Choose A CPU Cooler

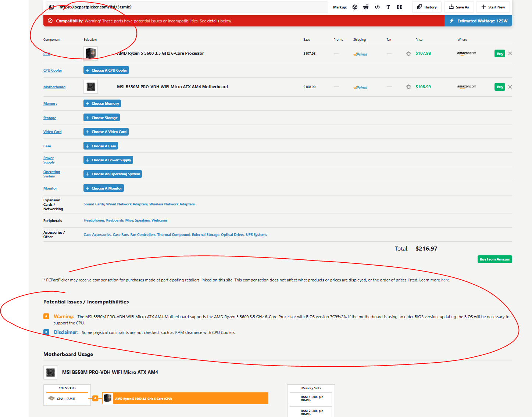(106, 70)
